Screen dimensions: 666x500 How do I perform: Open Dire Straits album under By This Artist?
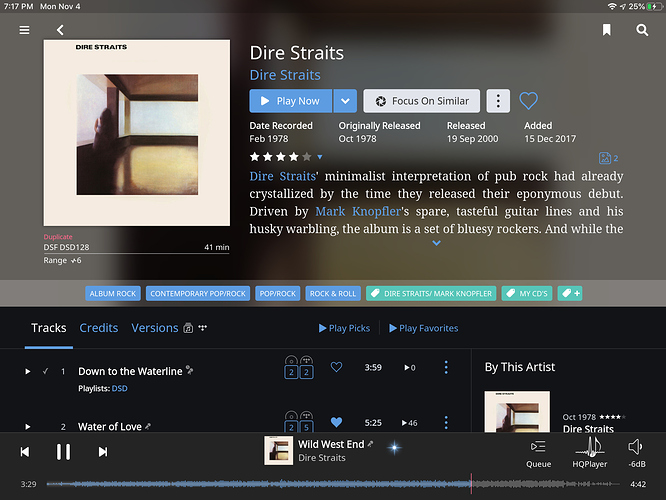(x=517, y=412)
